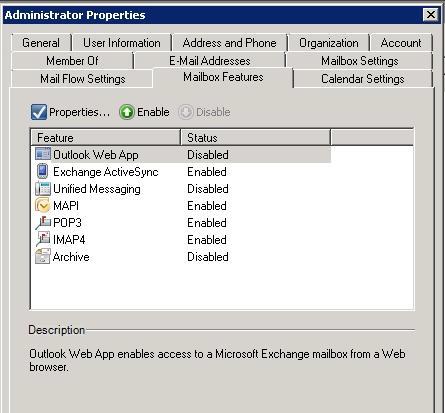Open the Mailbox Settings tab
Viewport: 445px width, 413px height.
pos(360,61)
